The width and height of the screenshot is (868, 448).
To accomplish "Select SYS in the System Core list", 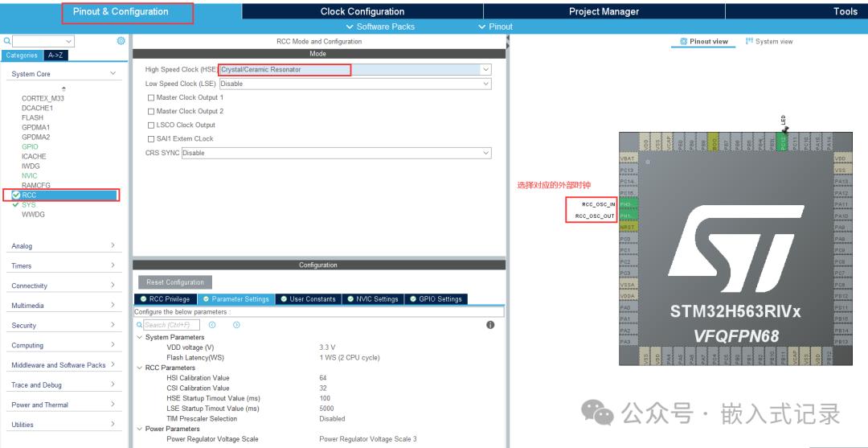I will point(29,205).
